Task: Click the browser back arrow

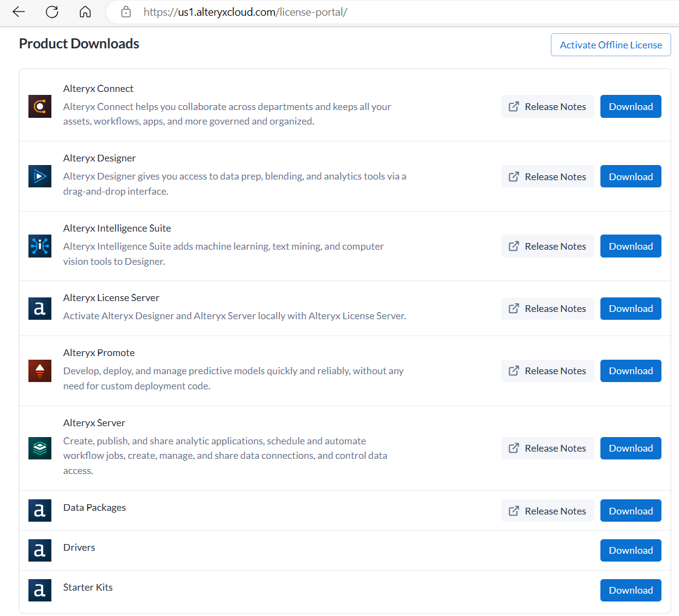Action: pyautogui.click(x=19, y=11)
